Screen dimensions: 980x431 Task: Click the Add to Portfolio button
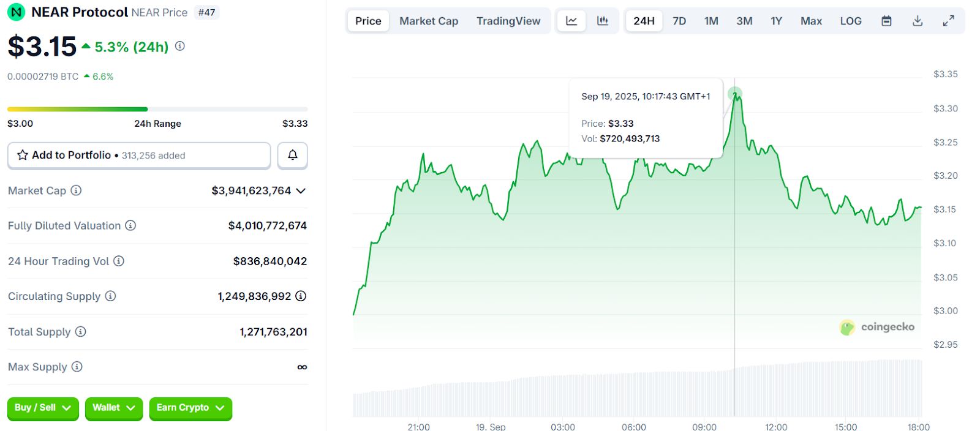(x=139, y=155)
